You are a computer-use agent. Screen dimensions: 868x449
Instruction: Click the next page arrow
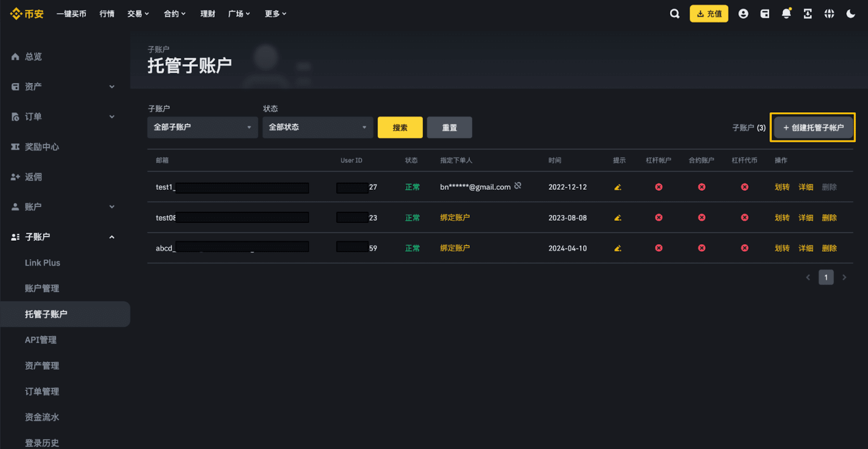click(844, 277)
